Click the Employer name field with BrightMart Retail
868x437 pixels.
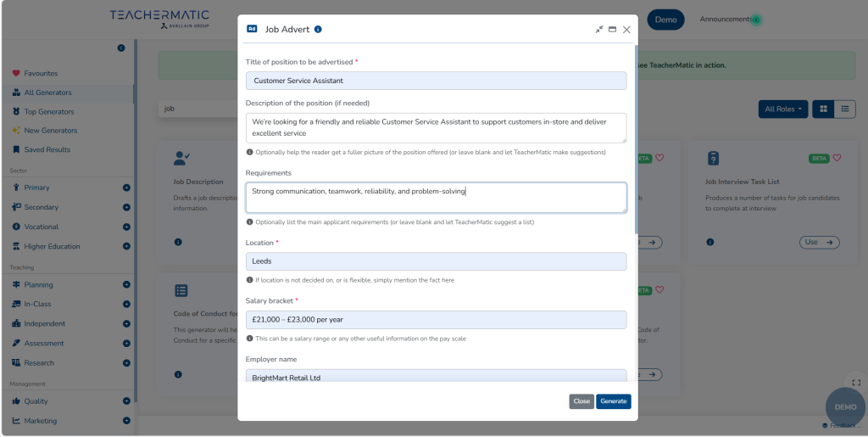point(437,376)
